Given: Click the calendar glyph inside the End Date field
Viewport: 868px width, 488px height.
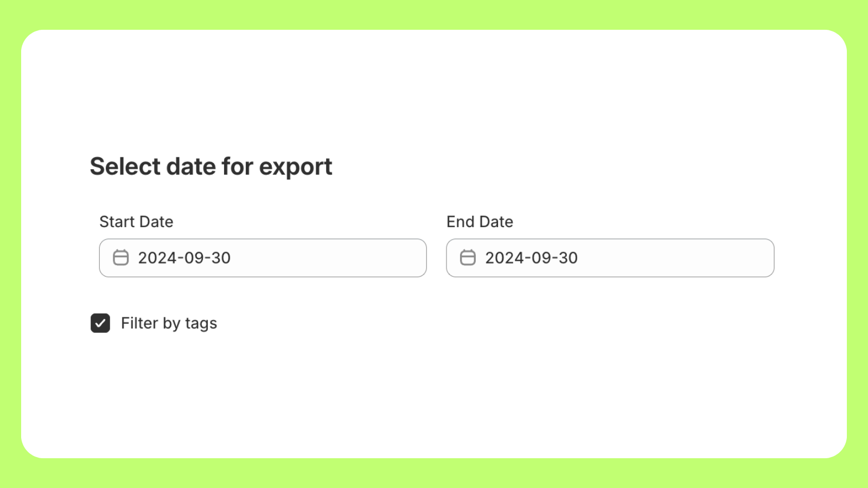Looking at the screenshot, I should click(x=468, y=258).
